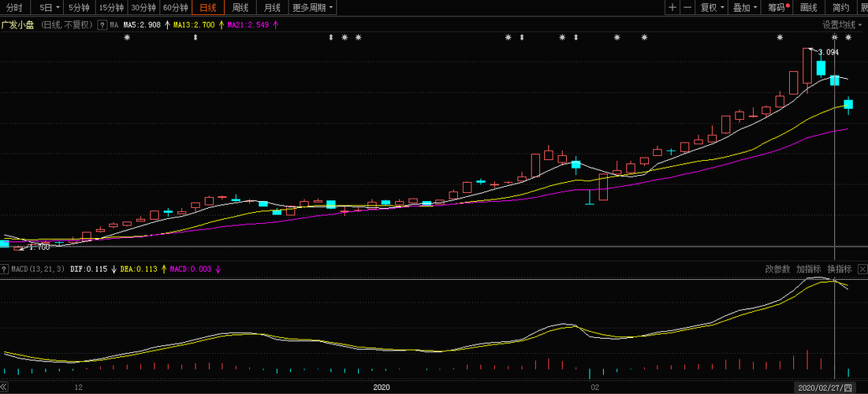Click the help icon next to MA label
This screenshot has height=394, width=868.
tap(102, 25)
